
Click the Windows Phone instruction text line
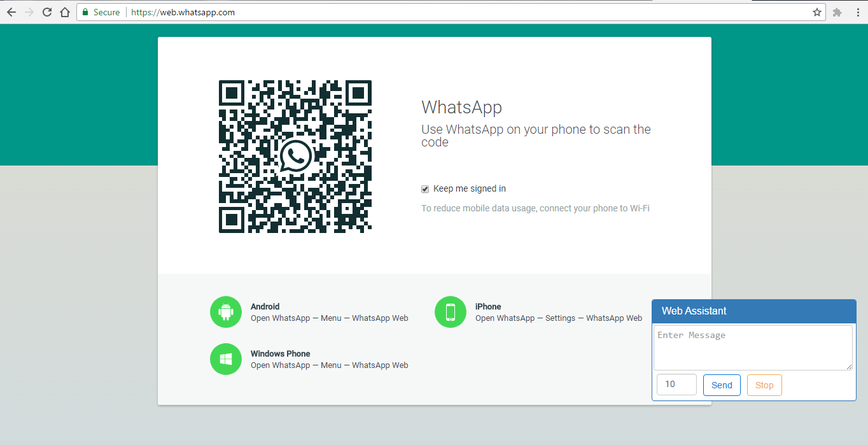pos(330,365)
